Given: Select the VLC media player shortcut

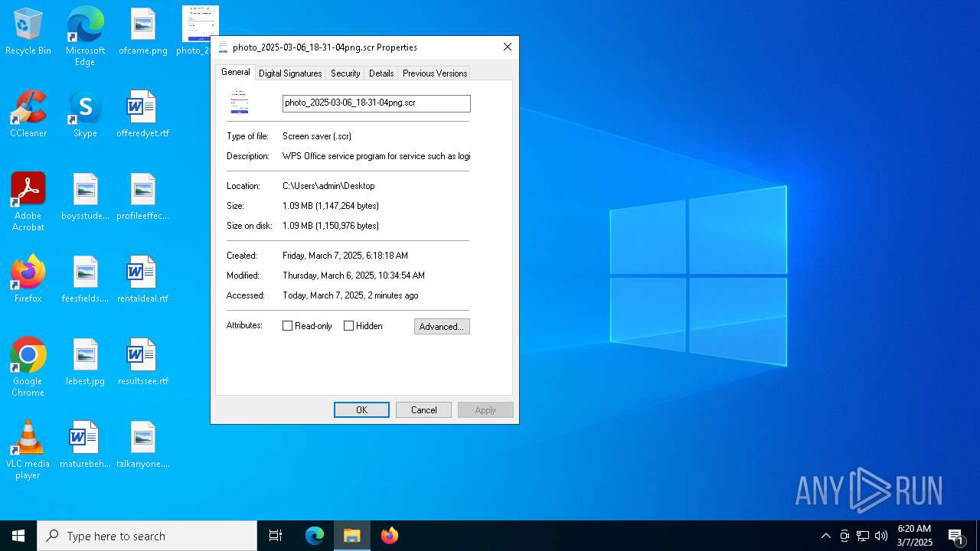Looking at the screenshot, I should pos(28,450).
